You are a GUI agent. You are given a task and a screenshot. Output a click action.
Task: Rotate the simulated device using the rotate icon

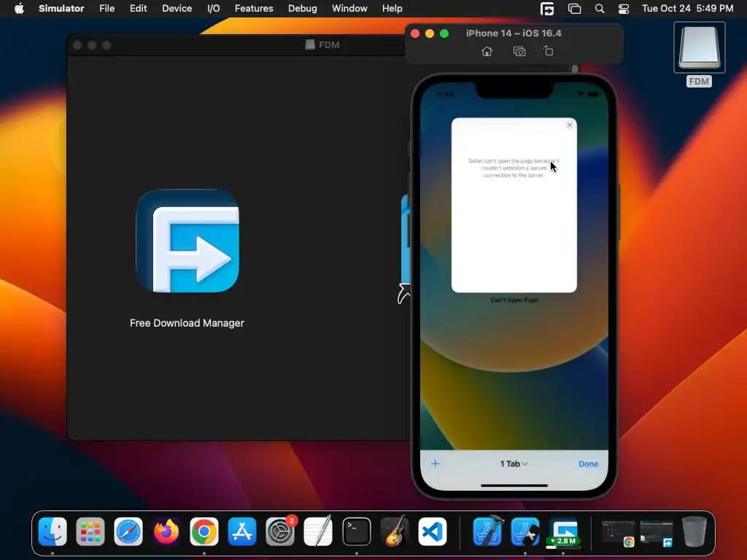pyautogui.click(x=549, y=51)
